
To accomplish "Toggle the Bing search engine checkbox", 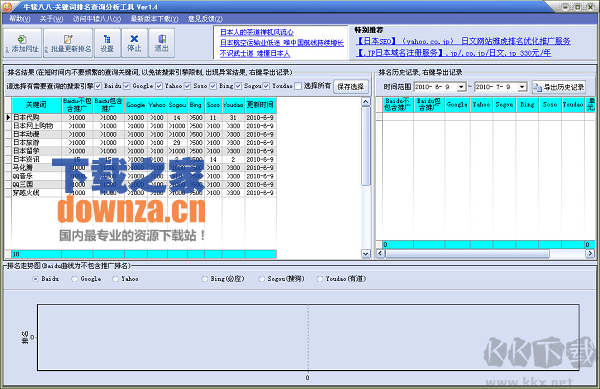I will pos(213,86).
